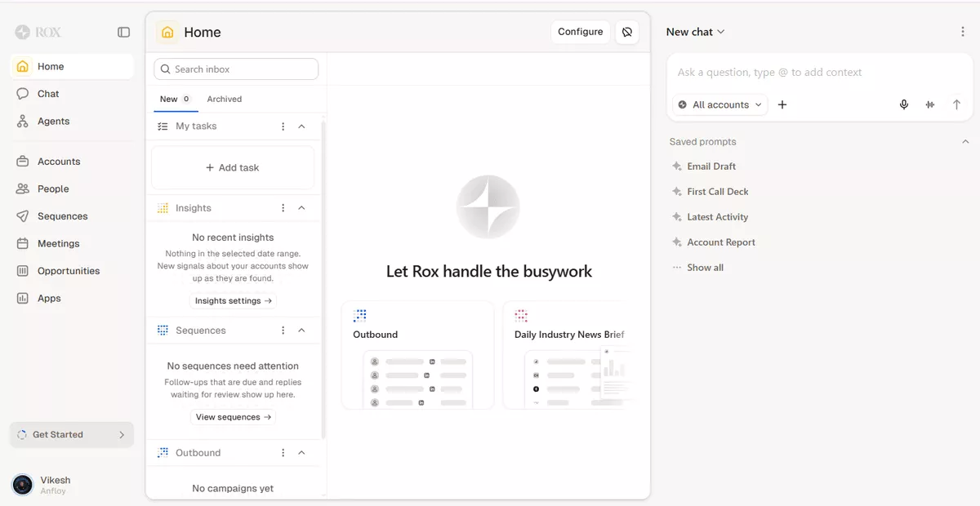Collapse the Saved prompts section
The image size is (980, 506).
point(965,142)
